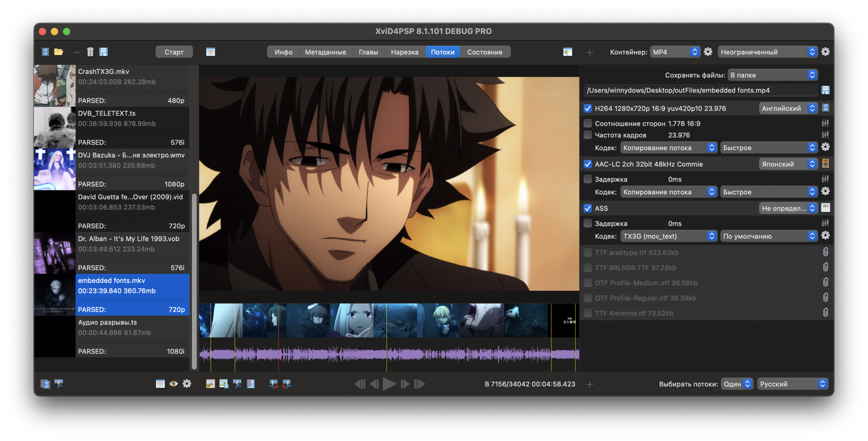Open the TX3G (mov_text) codec dropdown
The width and height of the screenshot is (868, 441).
668,236
